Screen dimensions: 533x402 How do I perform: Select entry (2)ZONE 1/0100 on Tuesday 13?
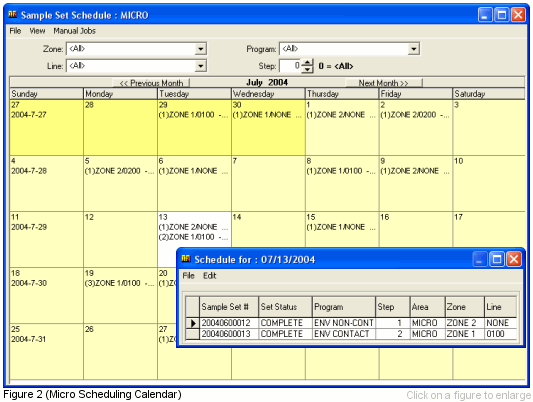(193, 237)
